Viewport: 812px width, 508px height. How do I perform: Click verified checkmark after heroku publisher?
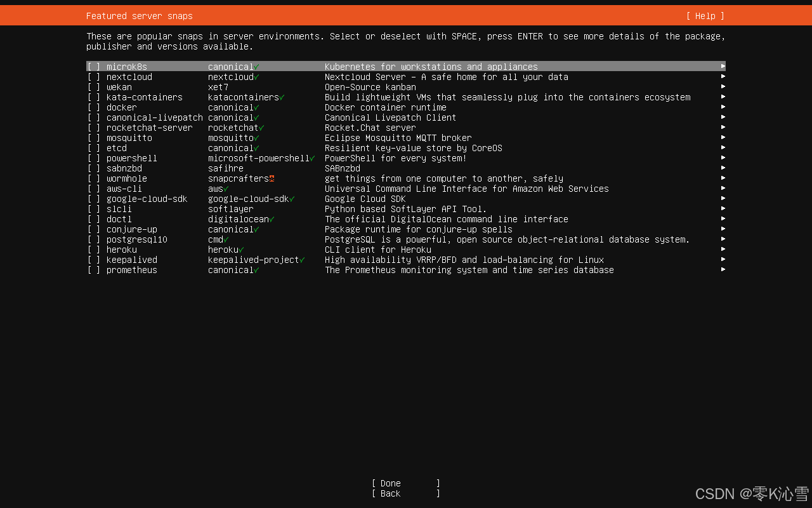click(x=241, y=250)
